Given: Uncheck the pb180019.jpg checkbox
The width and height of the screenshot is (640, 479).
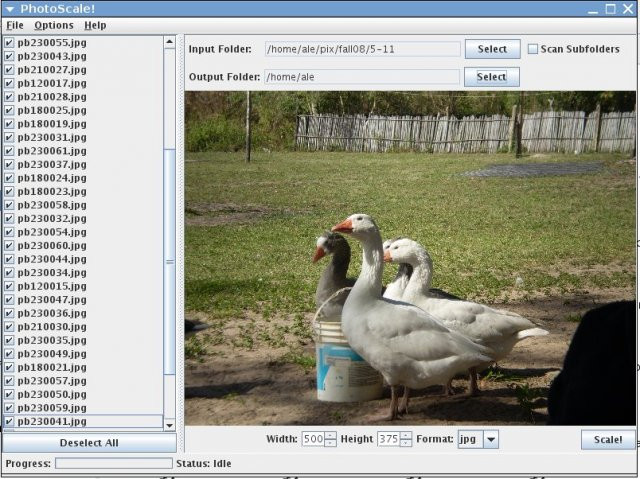Looking at the screenshot, I should click(x=9, y=124).
